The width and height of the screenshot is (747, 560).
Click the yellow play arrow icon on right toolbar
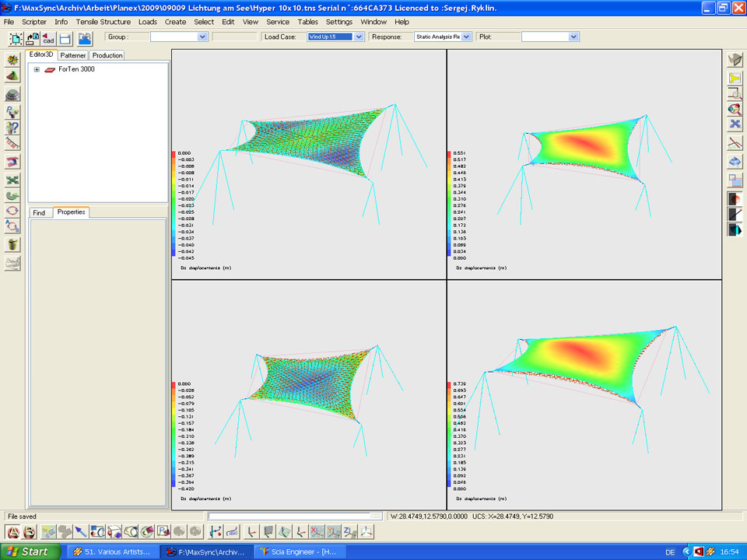click(x=735, y=78)
